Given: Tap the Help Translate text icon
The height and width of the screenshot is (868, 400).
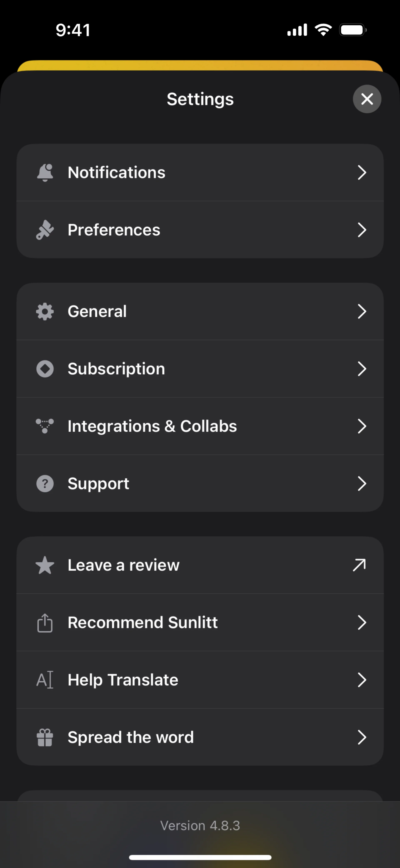Looking at the screenshot, I should tap(45, 680).
